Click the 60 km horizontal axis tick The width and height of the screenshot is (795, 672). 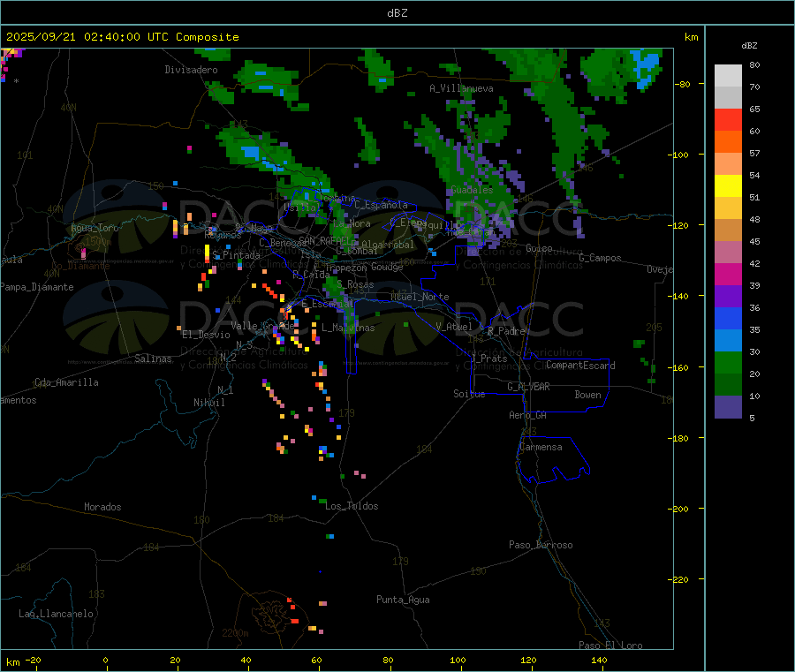coord(316,660)
